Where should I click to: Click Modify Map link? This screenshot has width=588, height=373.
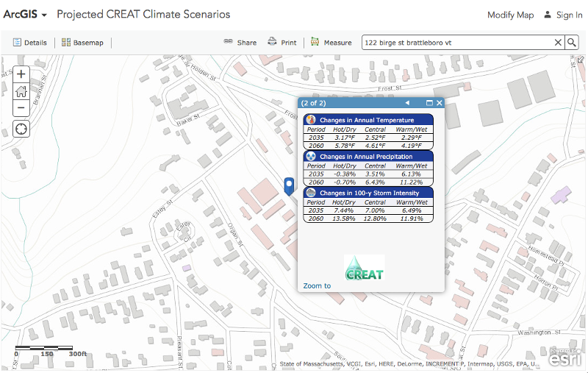(510, 15)
